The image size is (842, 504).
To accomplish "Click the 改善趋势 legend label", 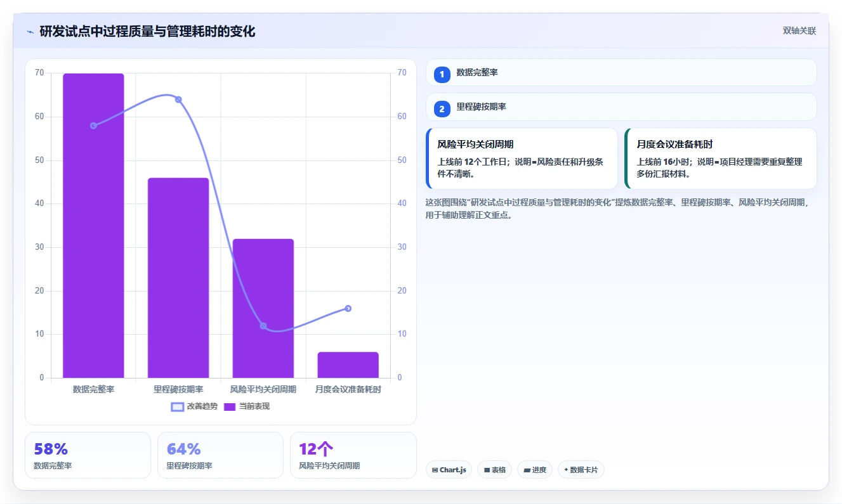I will 202,406.
